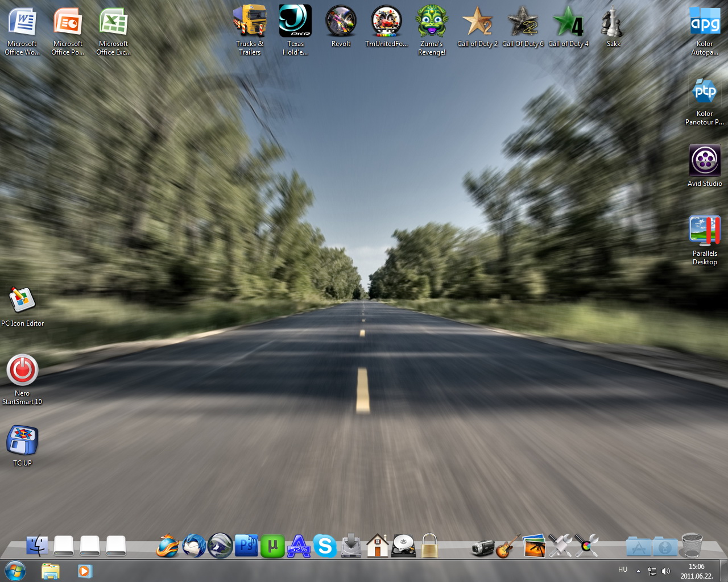Open Microsoft Office PowerPoint shortcut

click(x=68, y=31)
